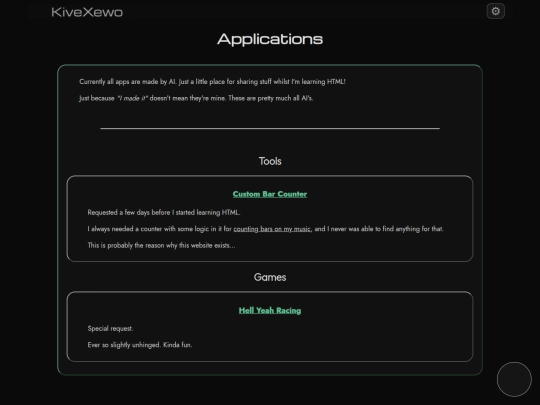Click the 'Special request.' text

click(110, 329)
